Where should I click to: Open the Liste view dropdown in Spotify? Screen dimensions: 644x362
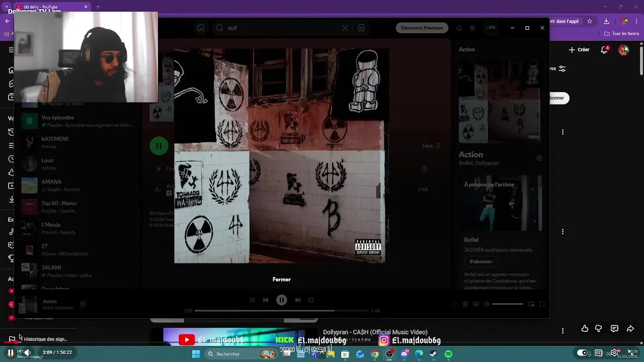click(x=431, y=146)
